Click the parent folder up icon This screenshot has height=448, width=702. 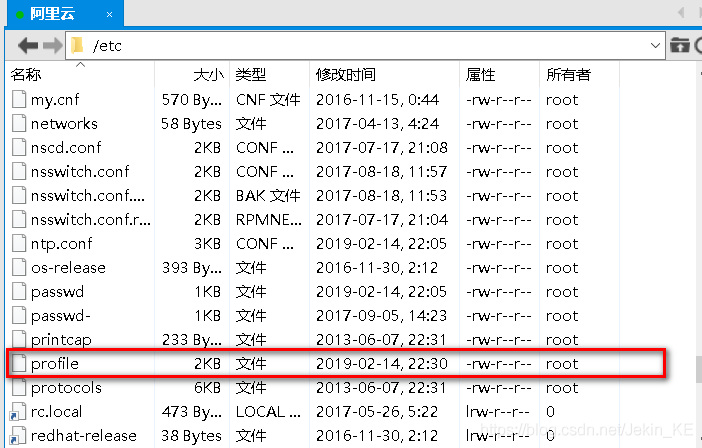(x=680, y=46)
